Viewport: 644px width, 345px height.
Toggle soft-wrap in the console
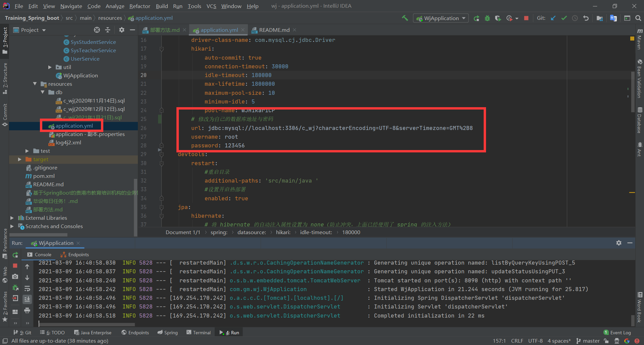point(27,288)
